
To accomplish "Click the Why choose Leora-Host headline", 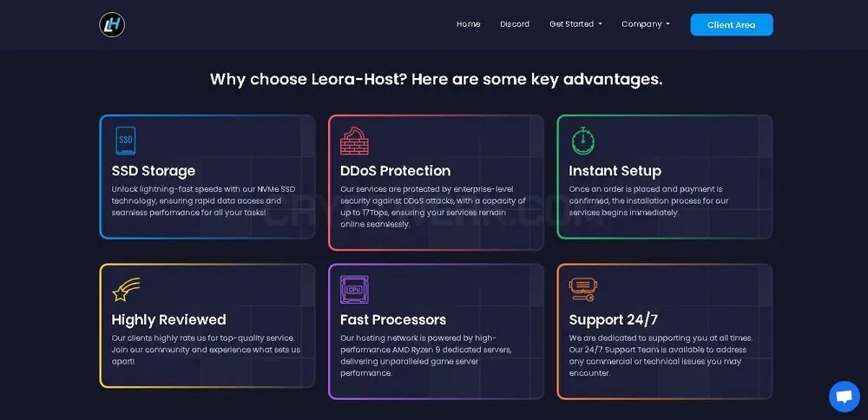I will 437,79.
